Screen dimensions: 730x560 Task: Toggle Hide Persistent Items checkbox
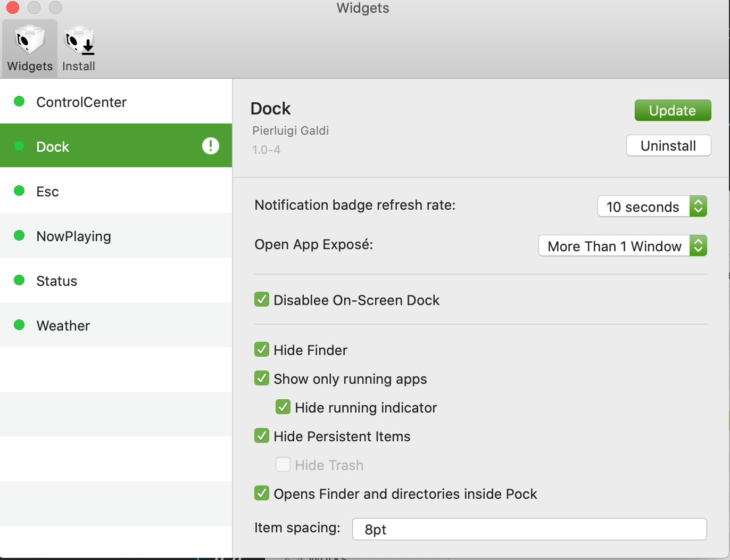262,436
